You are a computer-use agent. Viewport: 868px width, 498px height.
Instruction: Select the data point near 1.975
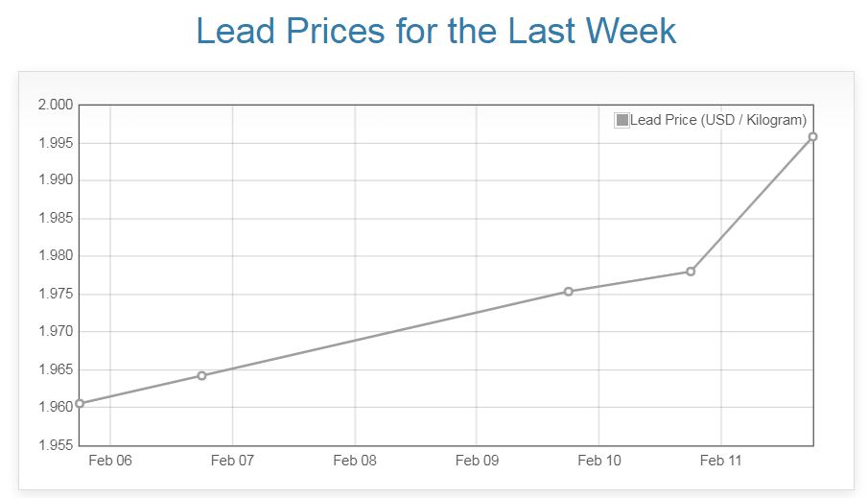tap(568, 292)
